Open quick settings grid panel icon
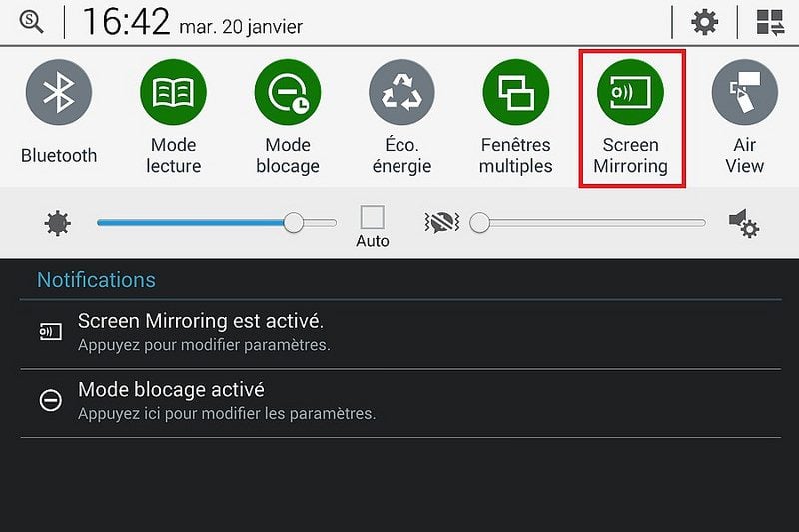Image resolution: width=799 pixels, height=532 pixels. point(770,22)
